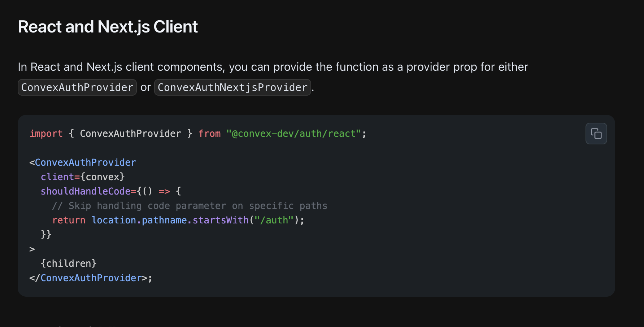Click the shouldHandleCode prop name
644x327 pixels.
(86, 191)
